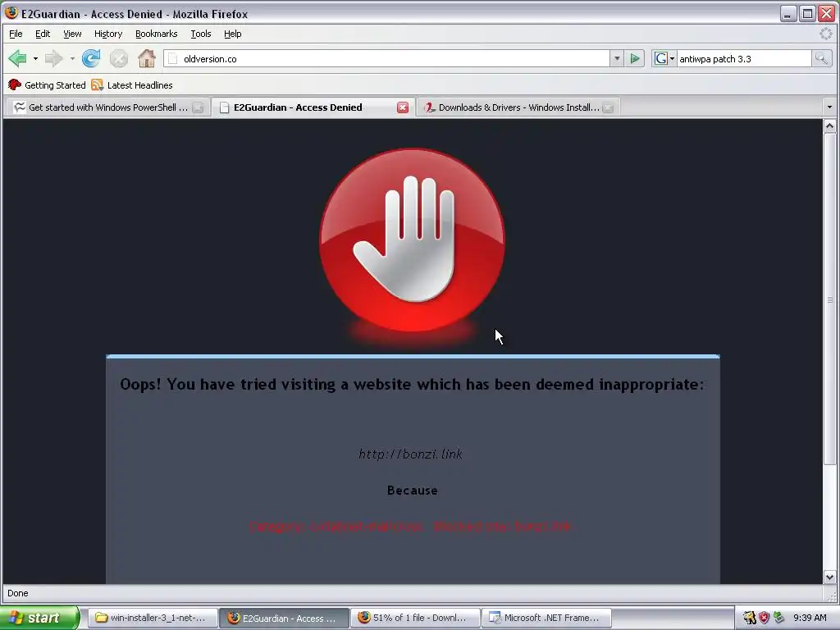Click the Done status bar text
Image resolution: width=840 pixels, height=630 pixels.
point(18,593)
